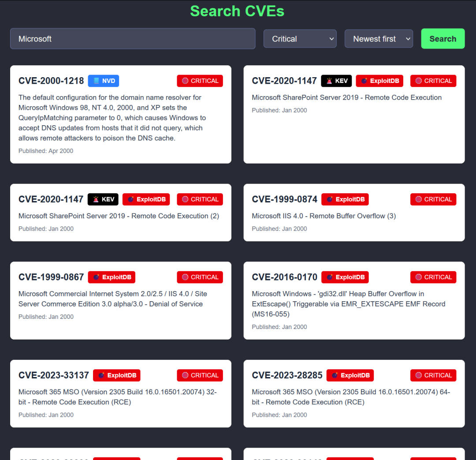Screen dimensions: 476x460
Task: Click the ExploitDB badge on CVE-1999-0867
Action: [x=112, y=277]
